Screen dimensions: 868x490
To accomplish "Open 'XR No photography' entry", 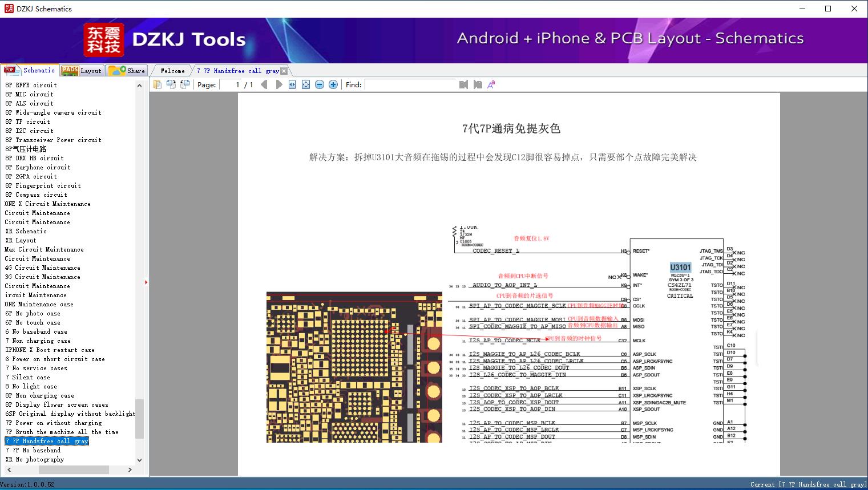I will coord(34,459).
